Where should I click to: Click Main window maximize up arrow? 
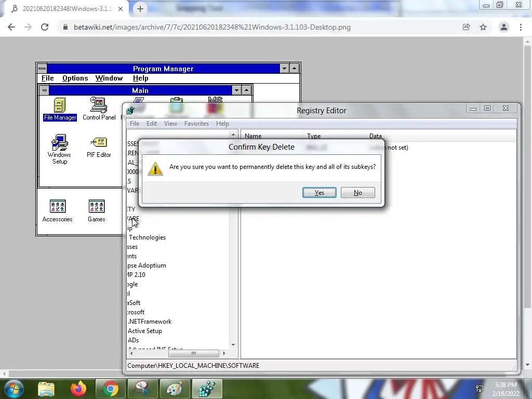click(x=246, y=90)
